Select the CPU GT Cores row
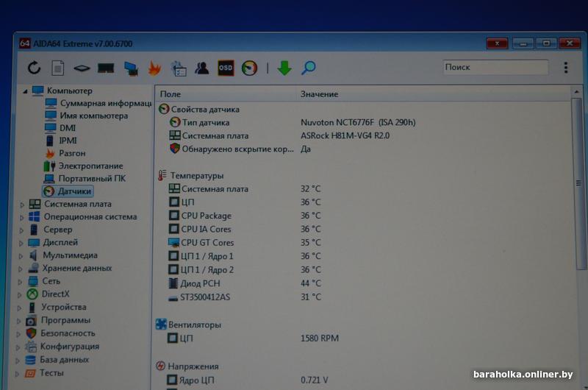This screenshot has width=588, height=390. click(245, 243)
